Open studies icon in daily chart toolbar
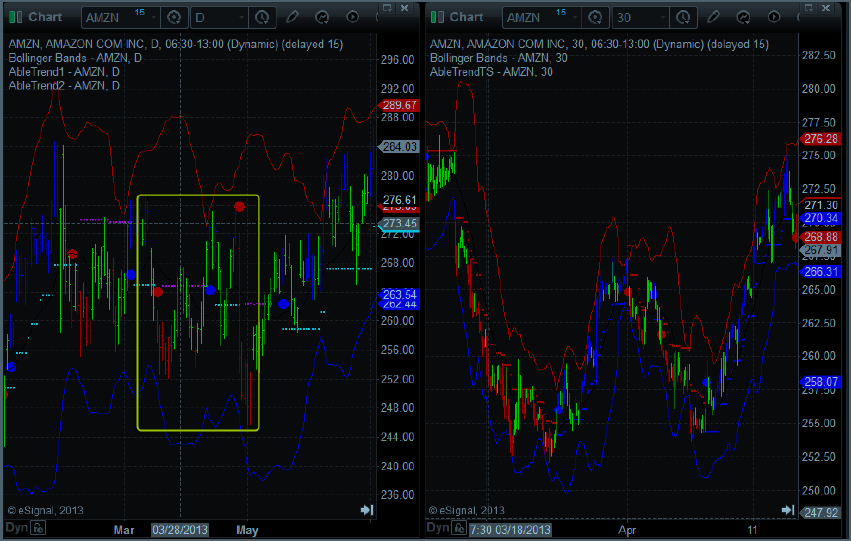 (x=322, y=17)
